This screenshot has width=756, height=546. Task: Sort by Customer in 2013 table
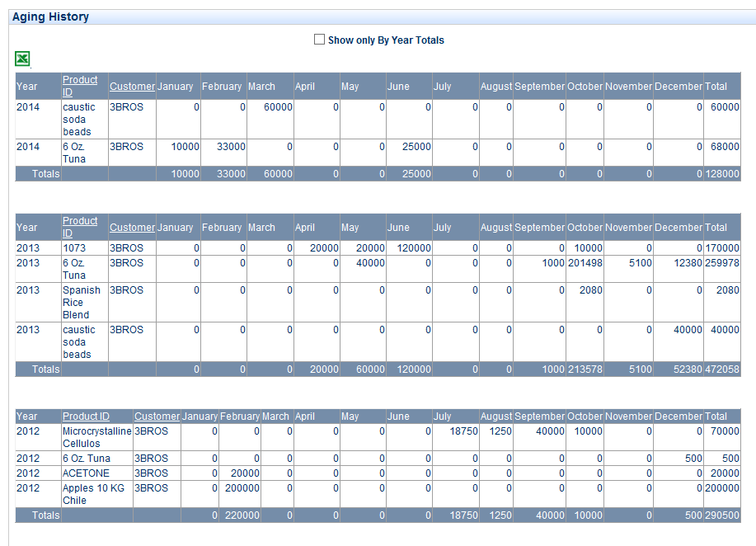pos(132,228)
